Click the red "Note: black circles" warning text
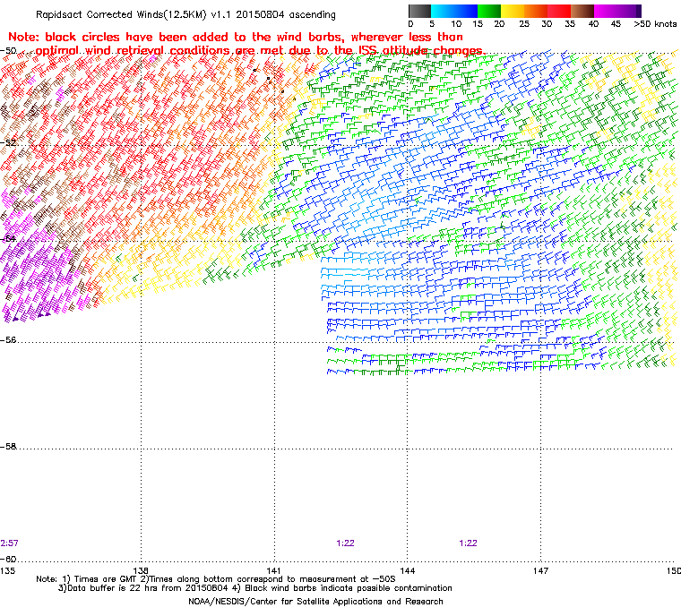This screenshot has width=681, height=616. click(246, 44)
